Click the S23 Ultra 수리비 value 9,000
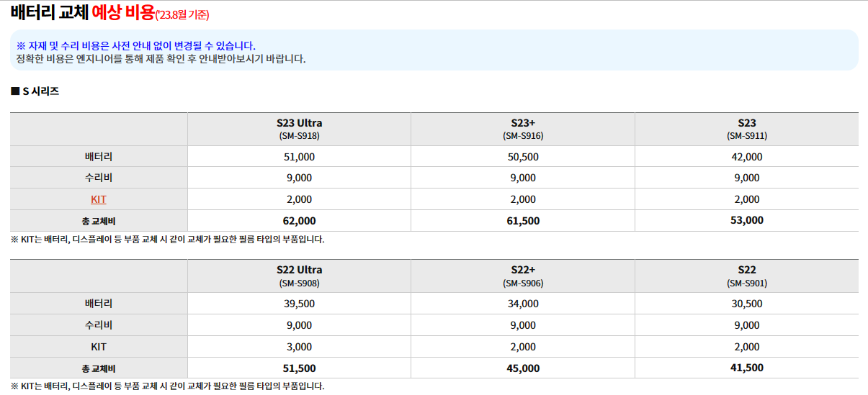This screenshot has height=395, width=868. pyautogui.click(x=300, y=178)
